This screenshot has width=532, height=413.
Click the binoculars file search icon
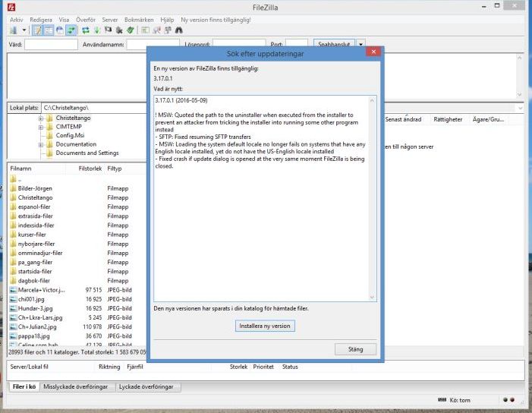click(x=179, y=30)
